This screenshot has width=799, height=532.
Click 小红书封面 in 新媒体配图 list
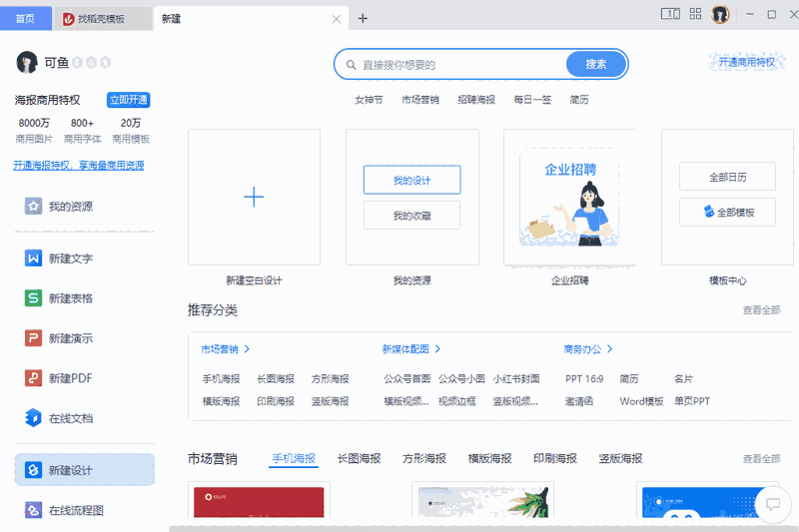[516, 378]
